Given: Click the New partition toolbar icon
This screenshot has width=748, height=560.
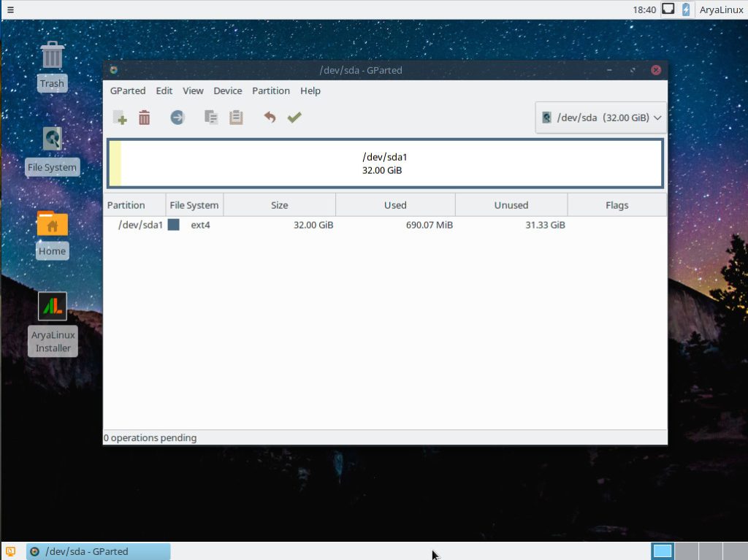Looking at the screenshot, I should click(x=121, y=118).
